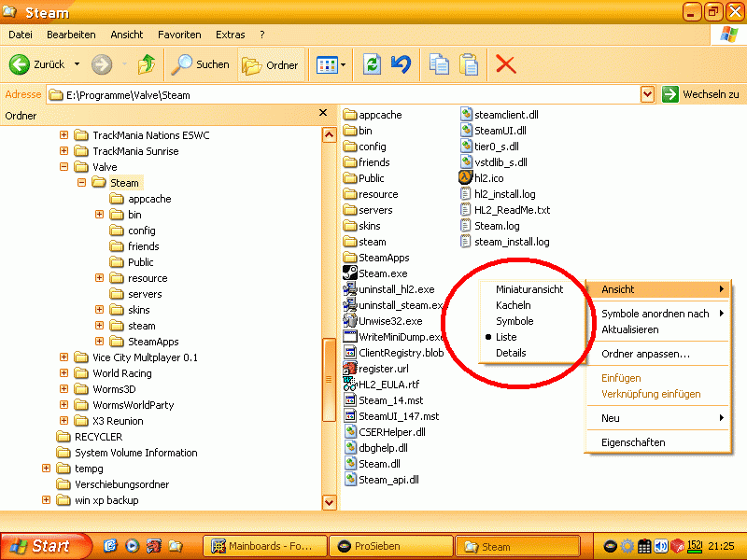Collapse the Steam folder in tree

[x=81, y=183]
